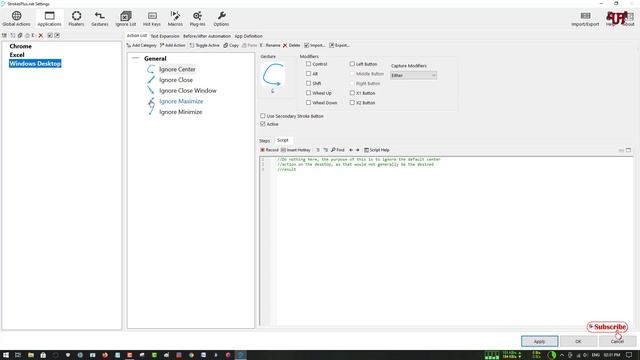640x360 pixels.
Task: Select the Chrome application
Action: click(20, 46)
